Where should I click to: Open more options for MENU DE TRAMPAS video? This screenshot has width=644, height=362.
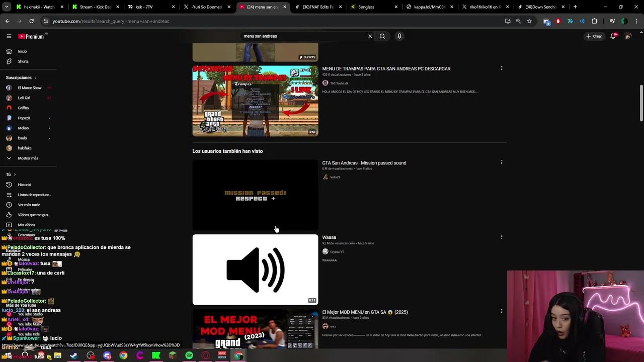(x=502, y=68)
